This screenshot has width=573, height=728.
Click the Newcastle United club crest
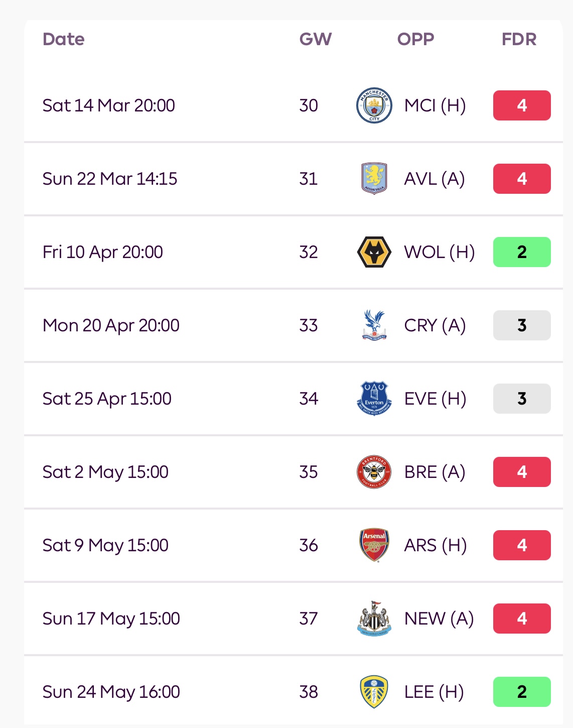(374, 619)
